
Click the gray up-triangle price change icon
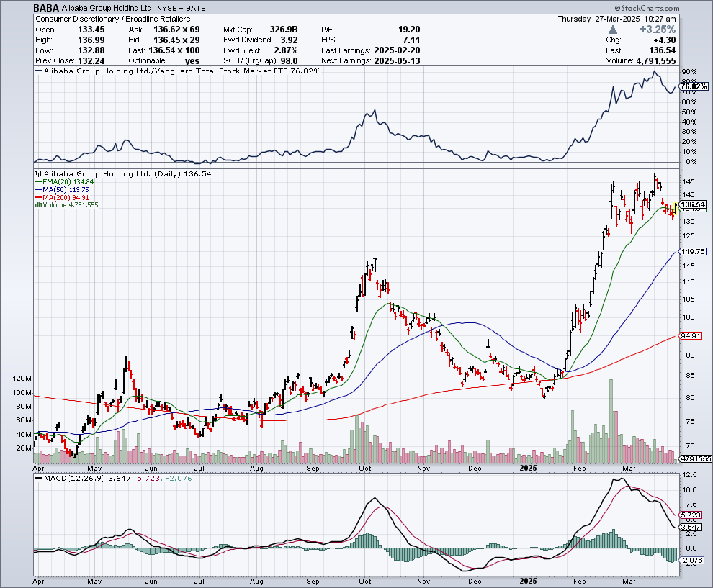[x=613, y=30]
